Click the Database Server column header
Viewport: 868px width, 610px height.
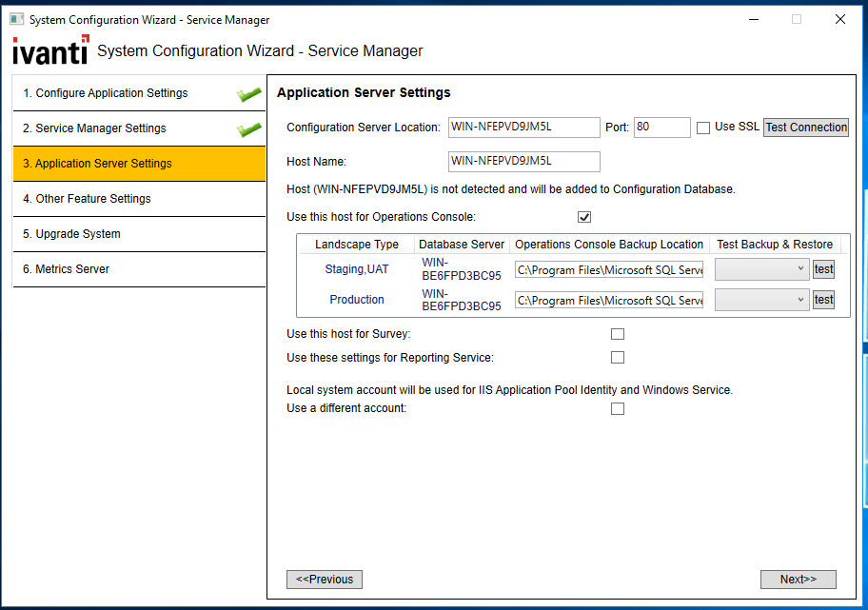pos(462,245)
